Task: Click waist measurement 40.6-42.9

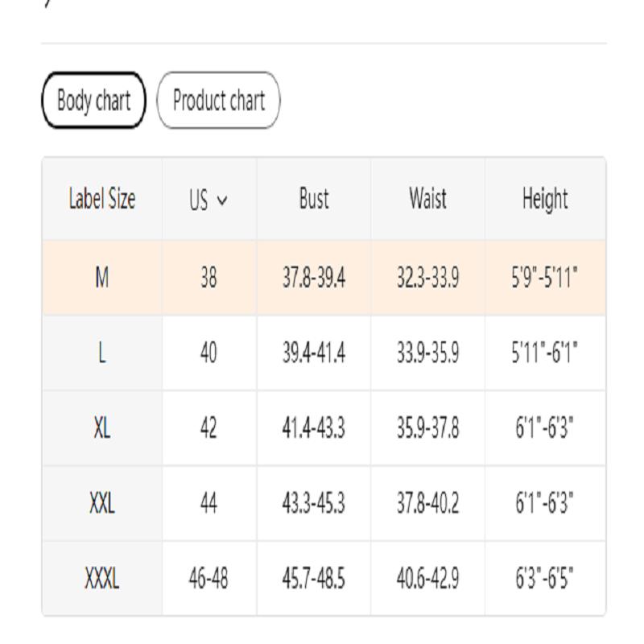Action: [427, 579]
